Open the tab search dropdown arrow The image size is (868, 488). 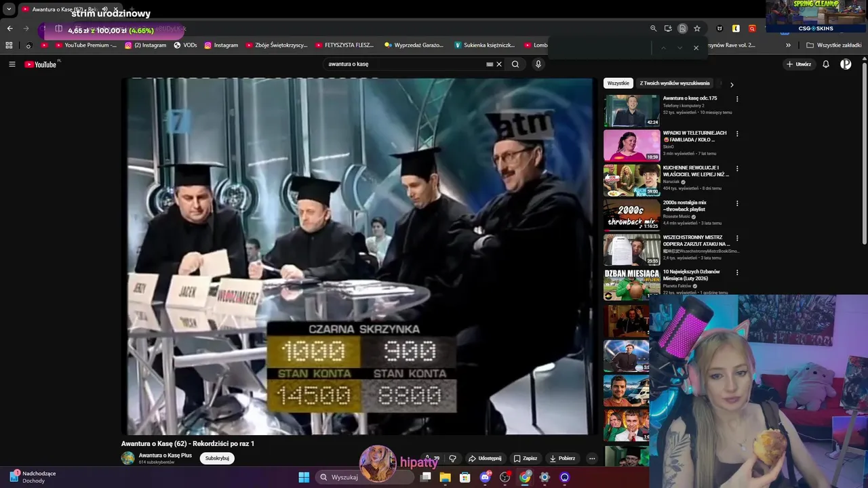tap(9, 9)
